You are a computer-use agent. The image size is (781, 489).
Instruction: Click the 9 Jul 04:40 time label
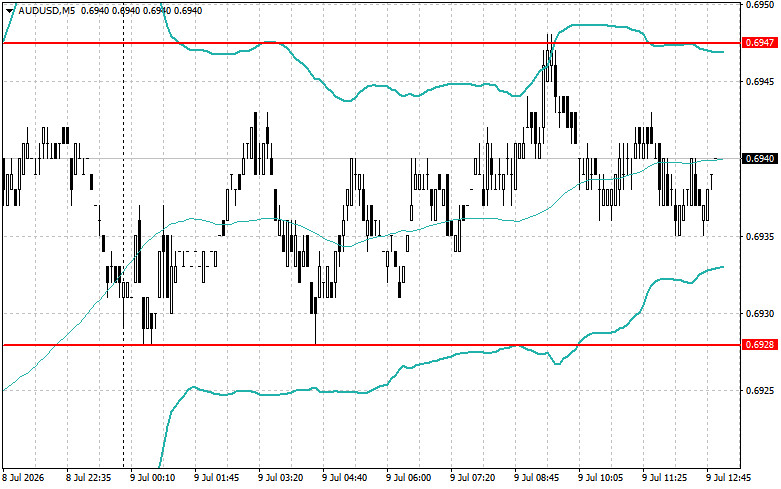(345, 478)
